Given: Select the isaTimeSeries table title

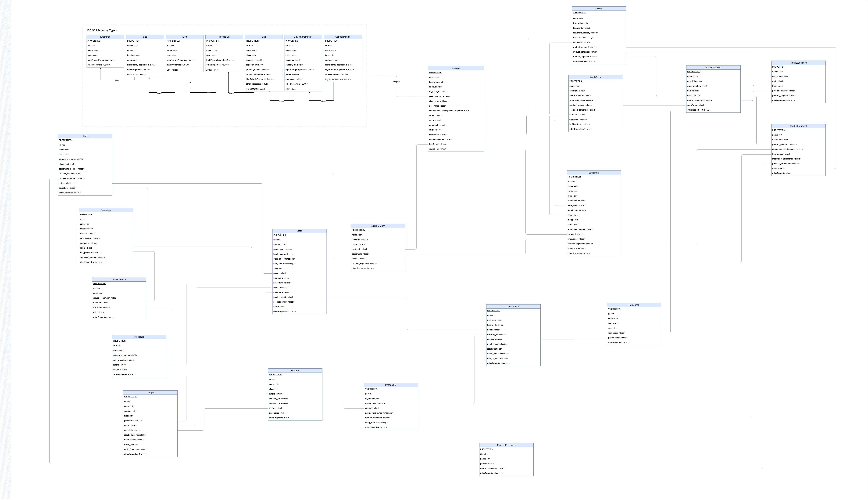Looking at the screenshot, I should pyautogui.click(x=378, y=226).
